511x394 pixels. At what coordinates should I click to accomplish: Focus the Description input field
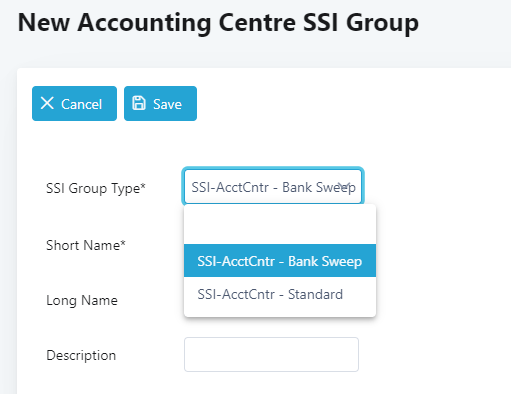tap(271, 354)
